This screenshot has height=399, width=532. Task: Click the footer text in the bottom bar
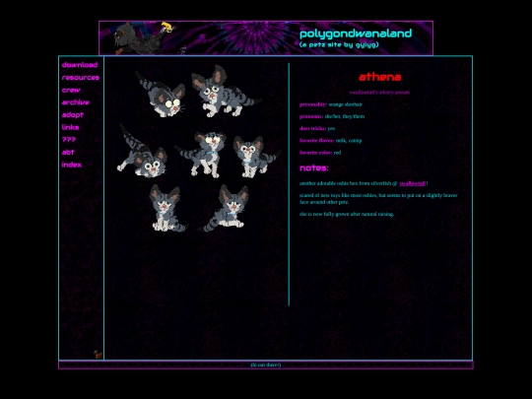click(x=266, y=366)
